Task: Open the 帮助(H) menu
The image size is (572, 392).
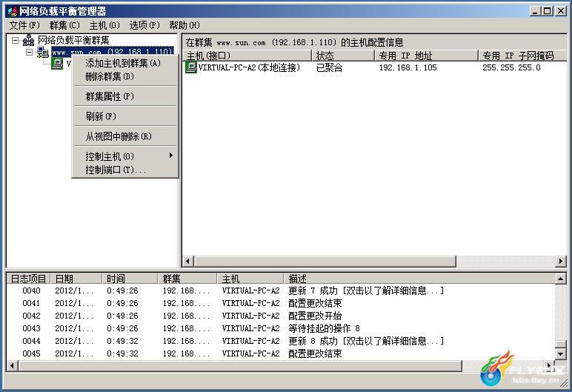Action: tap(184, 25)
